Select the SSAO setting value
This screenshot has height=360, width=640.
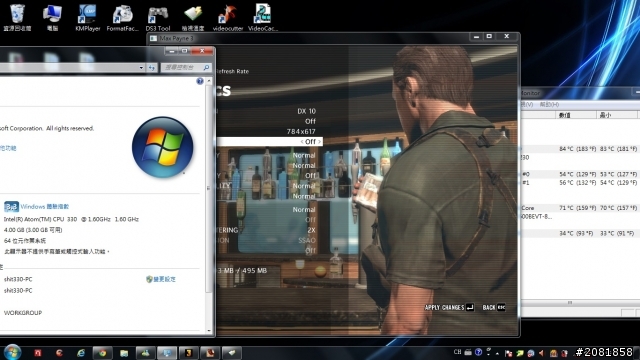307,240
